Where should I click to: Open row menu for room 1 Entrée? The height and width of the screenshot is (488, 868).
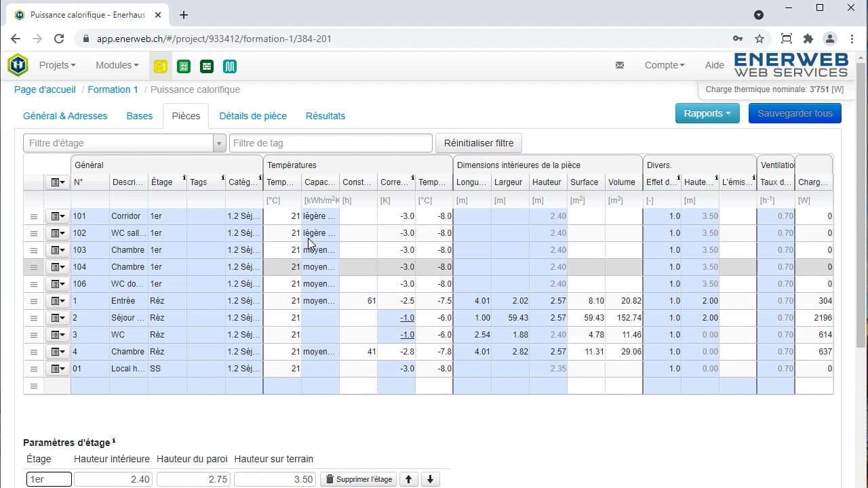point(58,301)
